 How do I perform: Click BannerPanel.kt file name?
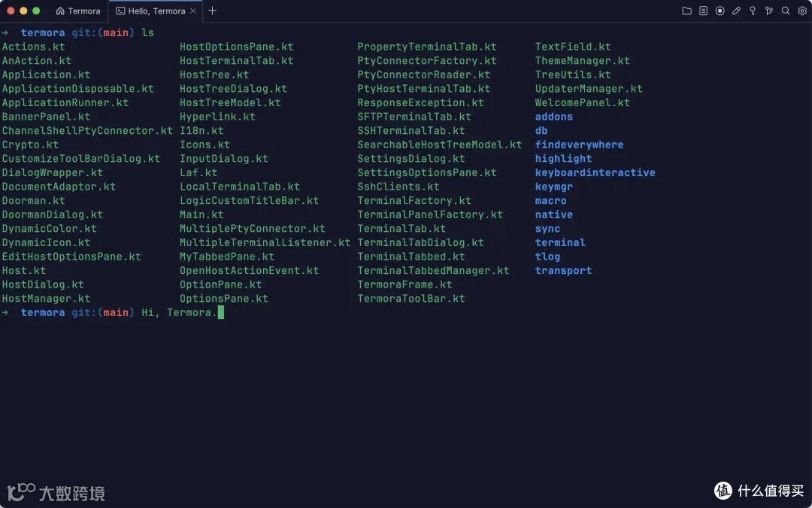point(46,117)
